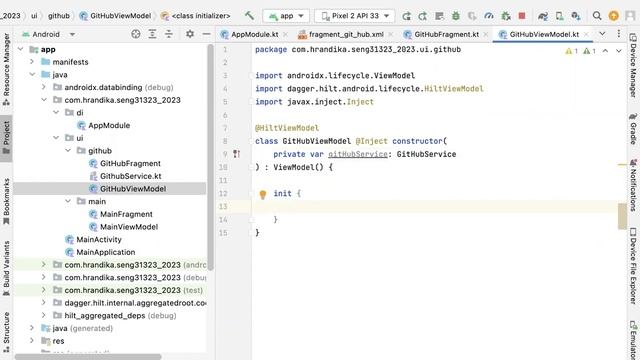This screenshot has height=360, width=640.
Task: Expand hilt_aggregated_deps (debug) package
Action: [x=44, y=316]
